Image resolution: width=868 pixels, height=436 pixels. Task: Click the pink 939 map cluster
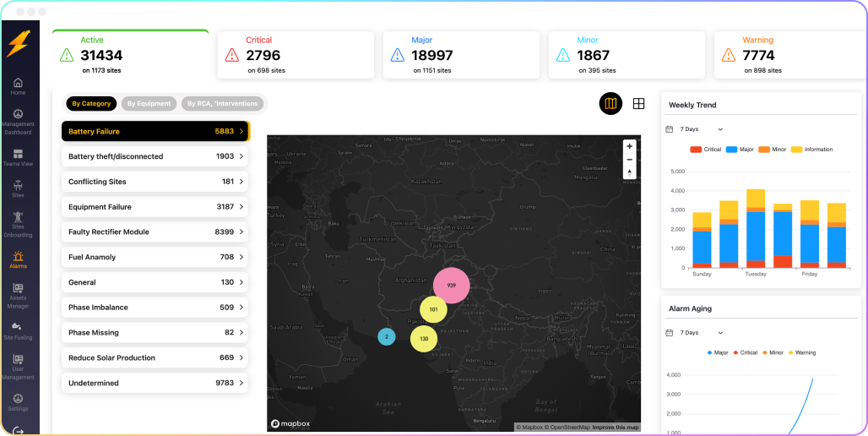coord(451,286)
